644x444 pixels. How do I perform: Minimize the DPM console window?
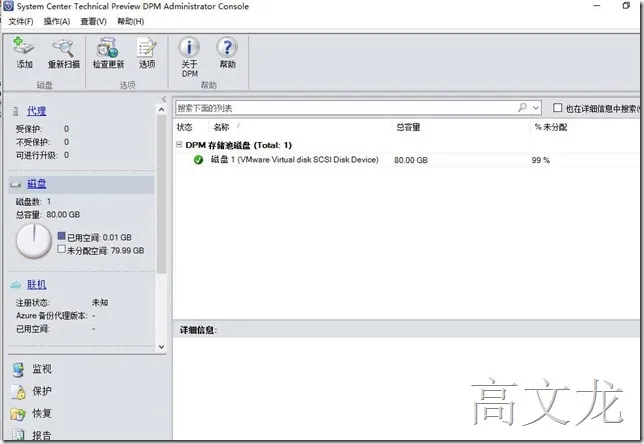(597, 5)
